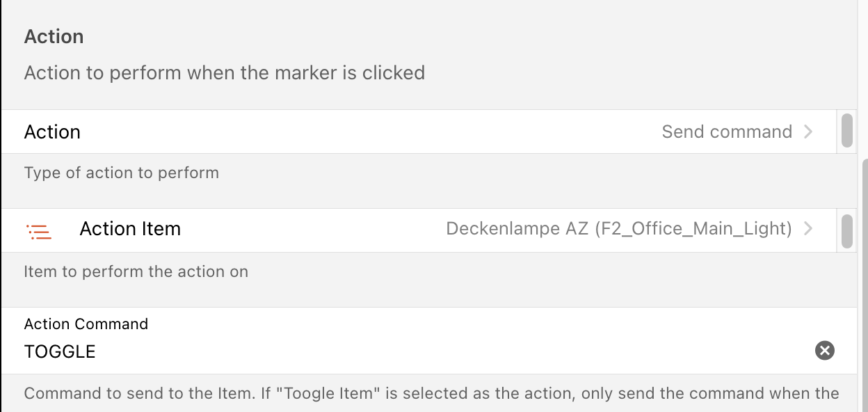Click the bold "Action" section heading
Screen dimensions: 868x412
click(54, 36)
